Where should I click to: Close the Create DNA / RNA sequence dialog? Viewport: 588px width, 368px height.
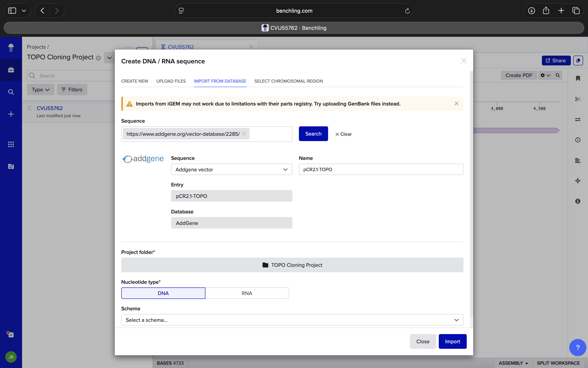point(464,61)
